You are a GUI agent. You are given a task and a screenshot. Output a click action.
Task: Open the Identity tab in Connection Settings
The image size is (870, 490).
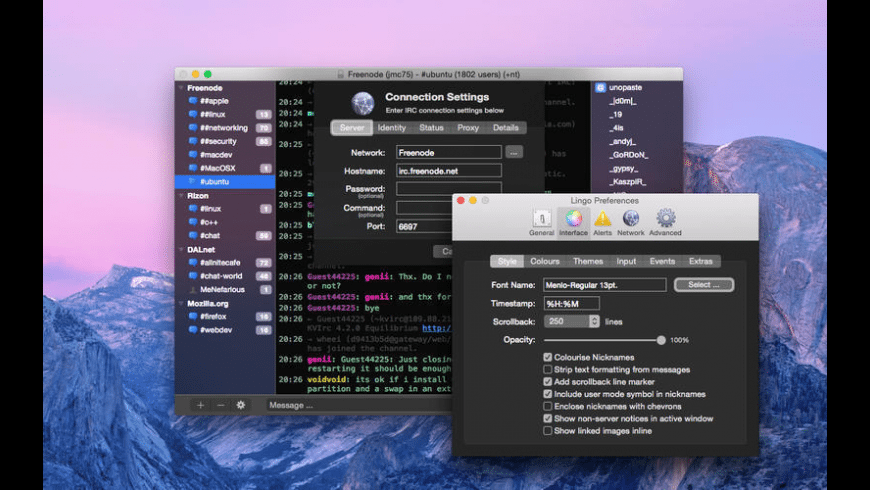[392, 128]
